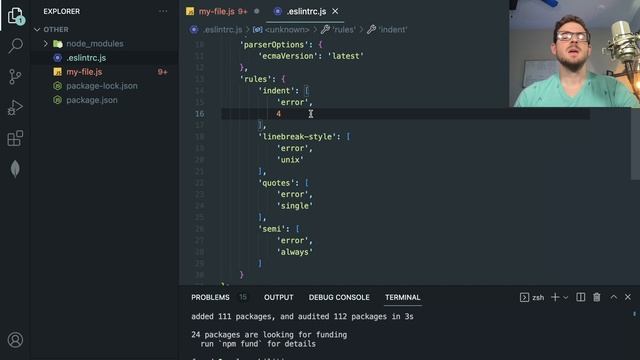Click 'linebreak-style' key in the editor
This screenshot has width=640, height=360.
click(297, 137)
